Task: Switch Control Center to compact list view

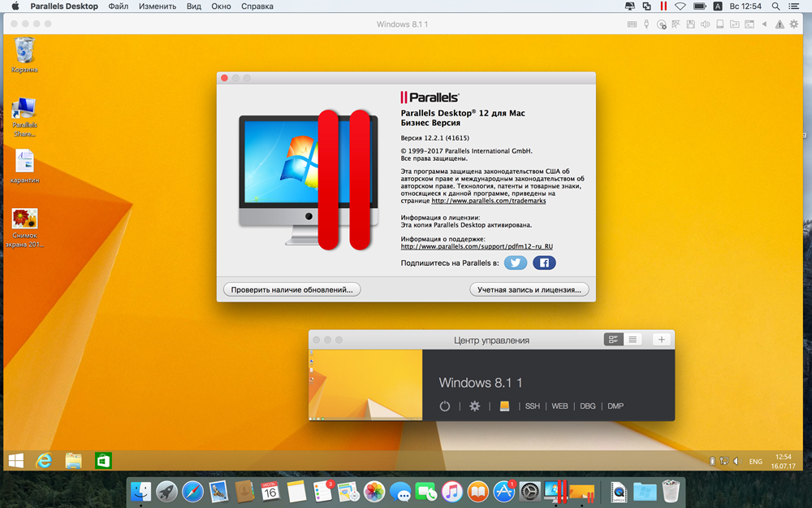Action: coord(633,340)
